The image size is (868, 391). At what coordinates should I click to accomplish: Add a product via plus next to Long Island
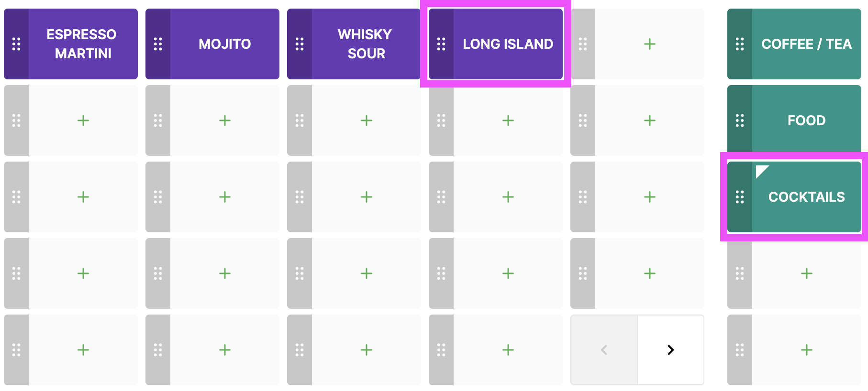click(649, 44)
